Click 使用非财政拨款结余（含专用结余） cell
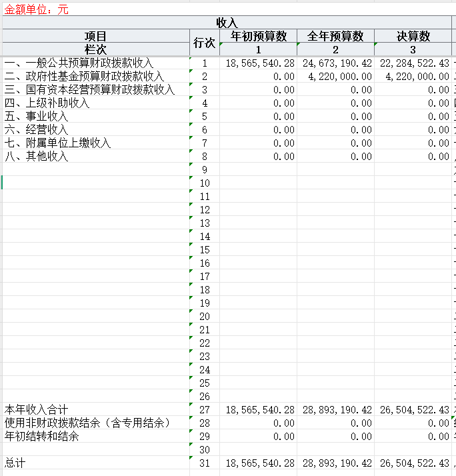The width and height of the screenshot is (456, 476). click(x=87, y=423)
